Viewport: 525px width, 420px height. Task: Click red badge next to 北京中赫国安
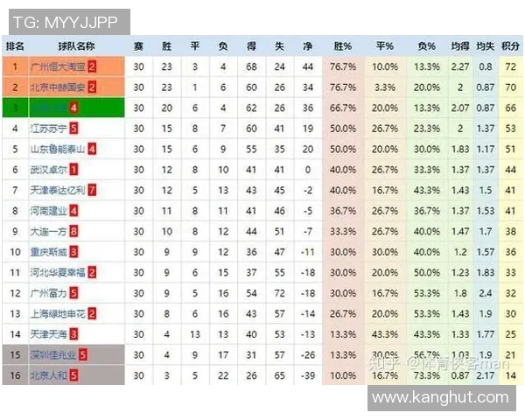point(92,87)
